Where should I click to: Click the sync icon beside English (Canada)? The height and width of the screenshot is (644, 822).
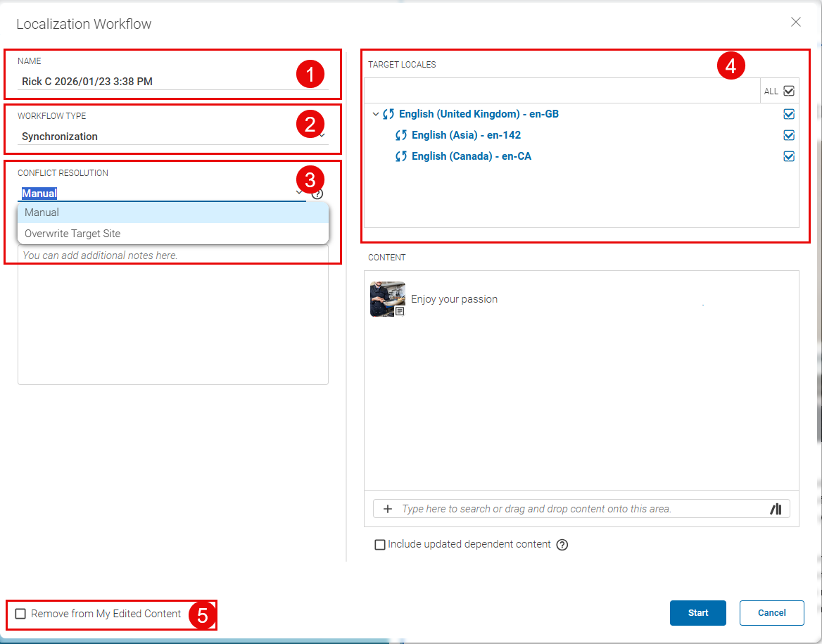coord(400,156)
